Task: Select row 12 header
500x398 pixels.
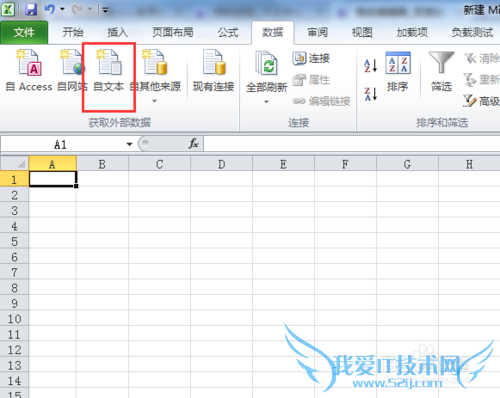Action: [x=14, y=350]
